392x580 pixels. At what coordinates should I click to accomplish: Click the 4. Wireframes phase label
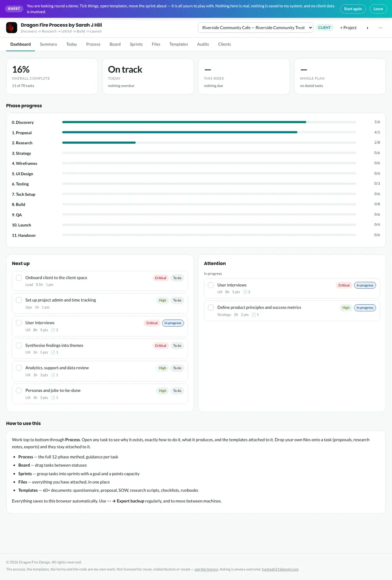coord(25,164)
